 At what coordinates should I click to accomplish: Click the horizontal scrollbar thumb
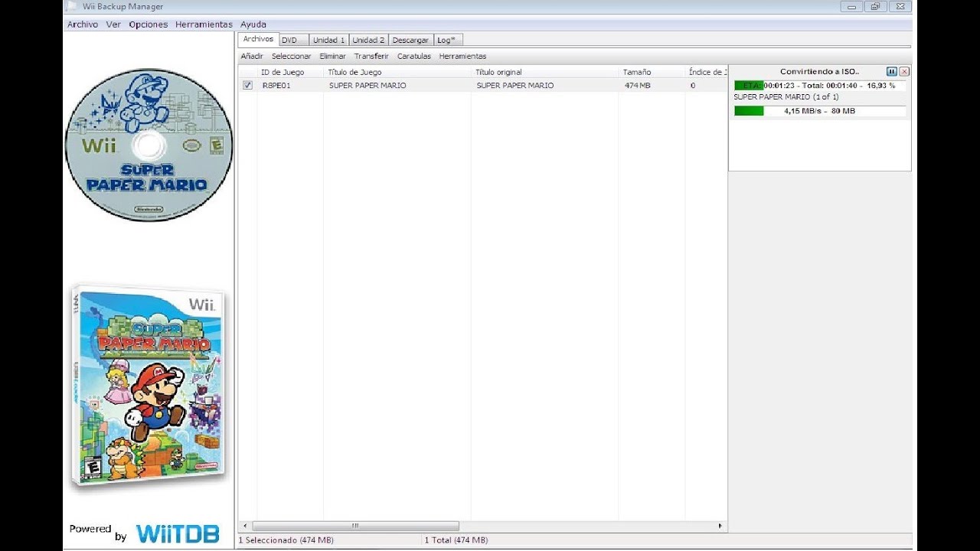pos(355,526)
